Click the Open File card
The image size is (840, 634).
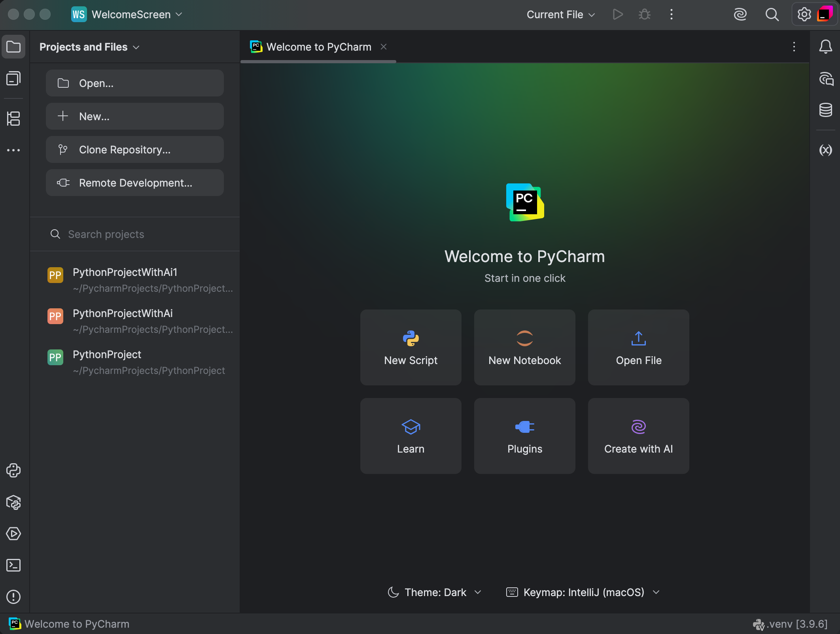(638, 347)
